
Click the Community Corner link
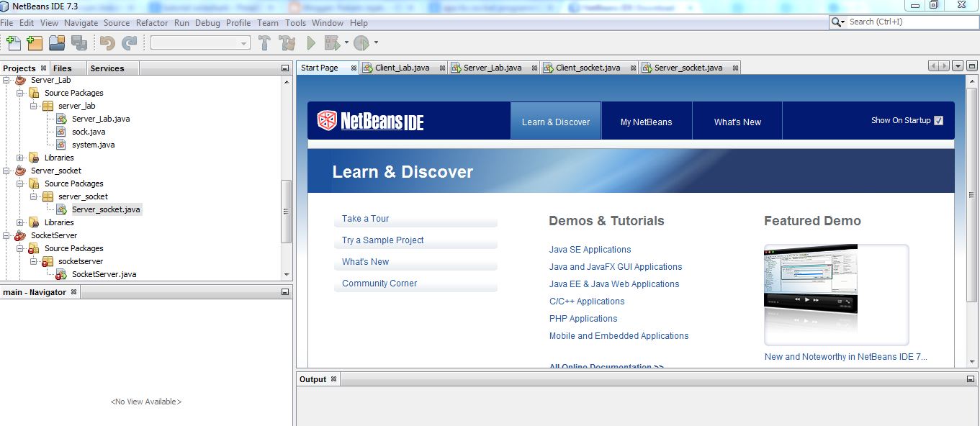coord(379,284)
